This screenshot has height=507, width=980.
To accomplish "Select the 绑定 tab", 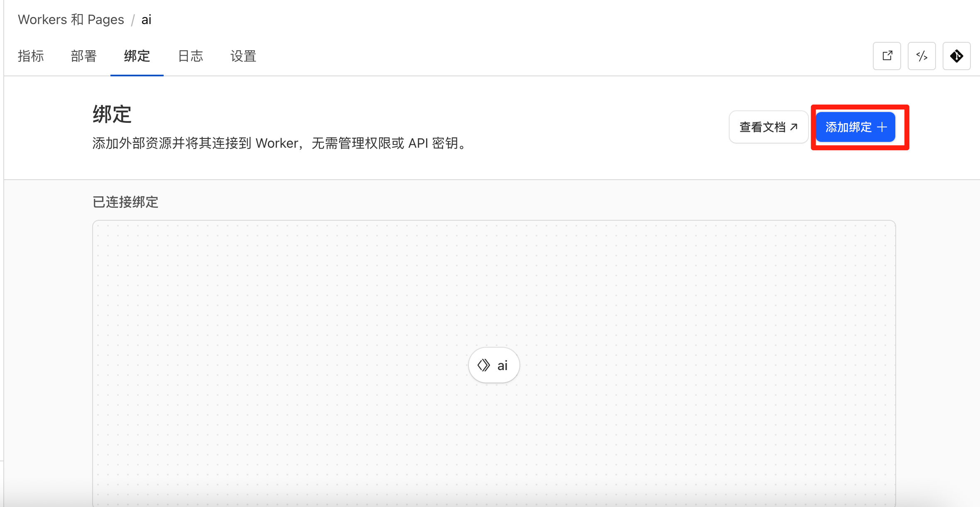I will [x=137, y=56].
